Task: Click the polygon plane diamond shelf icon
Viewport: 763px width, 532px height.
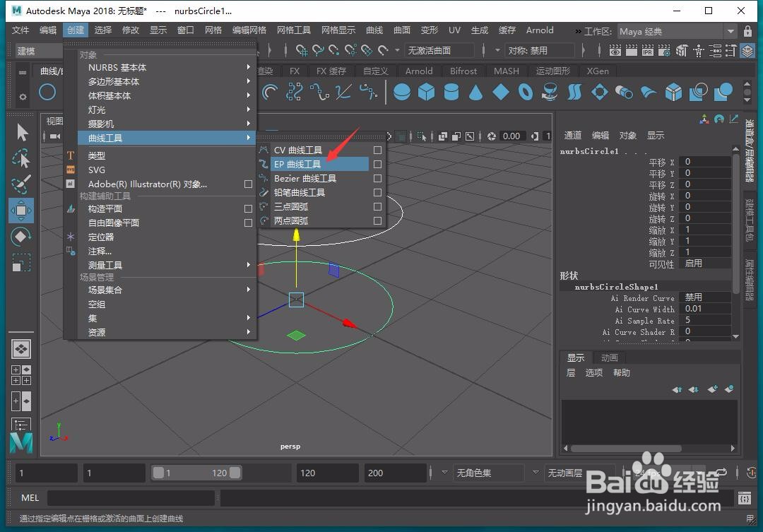Action: pyautogui.click(x=500, y=92)
